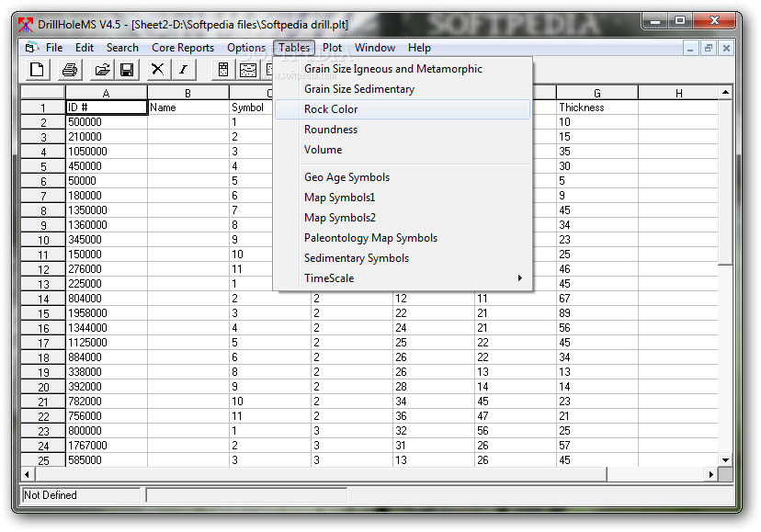761x532 pixels.
Task: Open the Help menu
Action: tap(419, 48)
